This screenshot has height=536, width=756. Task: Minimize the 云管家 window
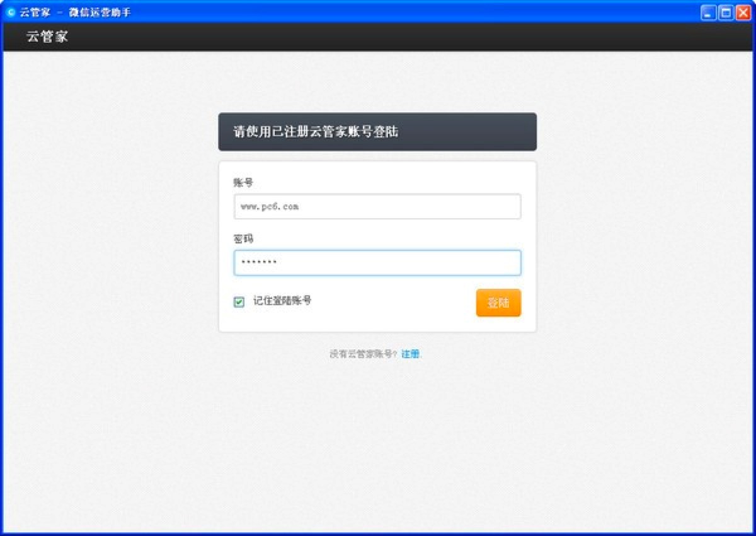coord(709,12)
